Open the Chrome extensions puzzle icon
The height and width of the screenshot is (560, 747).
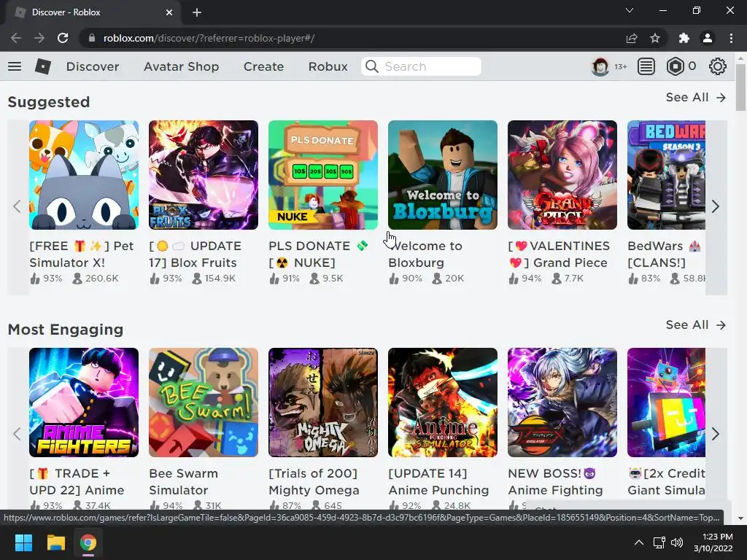click(x=684, y=38)
